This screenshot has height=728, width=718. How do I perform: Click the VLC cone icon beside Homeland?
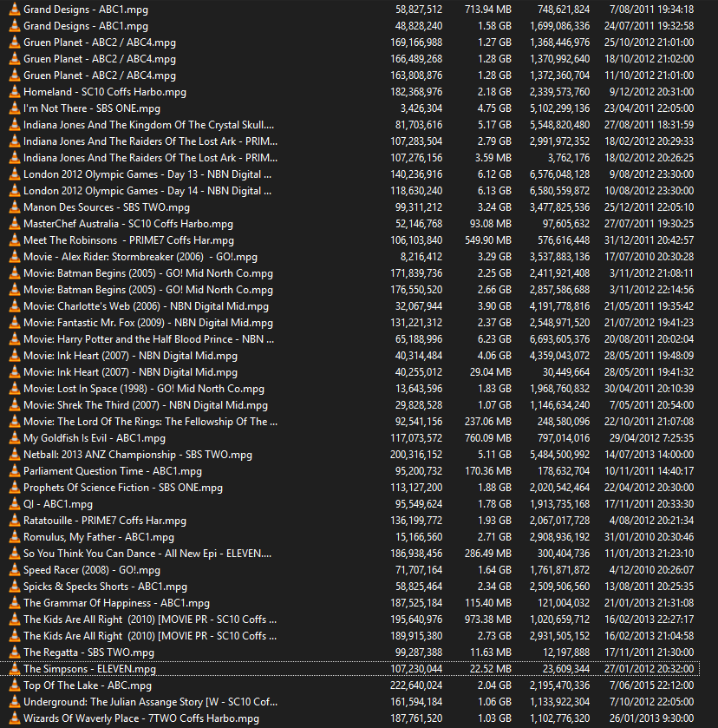13,92
